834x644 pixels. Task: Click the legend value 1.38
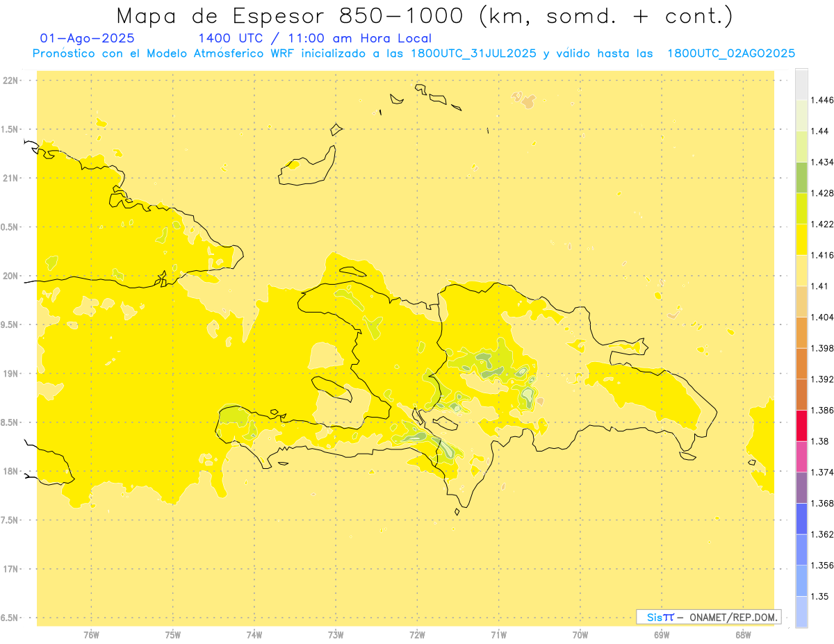click(x=820, y=441)
